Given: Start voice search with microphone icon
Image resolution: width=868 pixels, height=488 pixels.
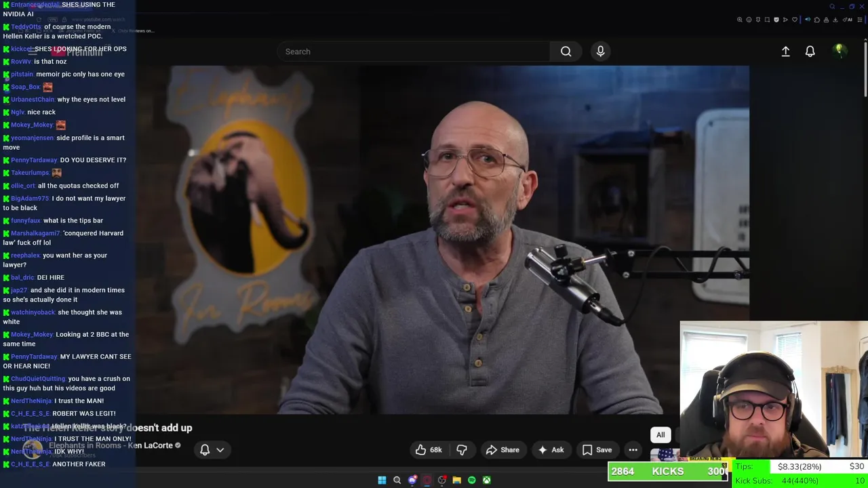Looking at the screenshot, I should [x=600, y=52].
